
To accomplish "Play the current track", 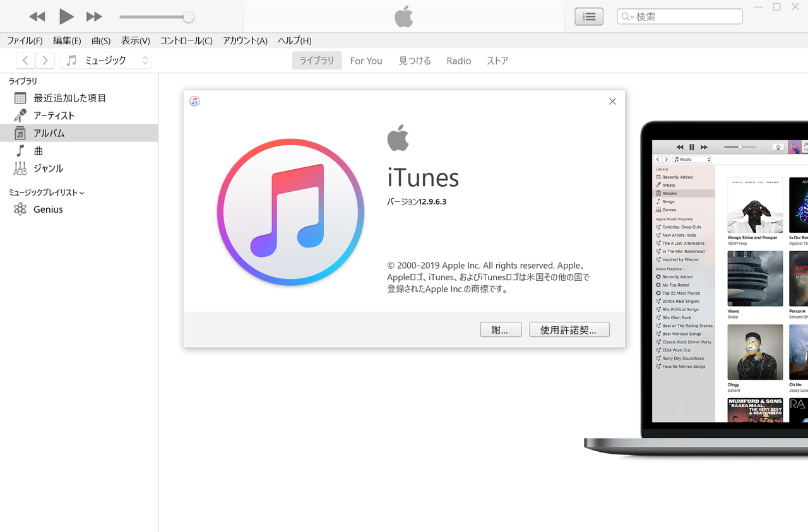I will 66,16.
